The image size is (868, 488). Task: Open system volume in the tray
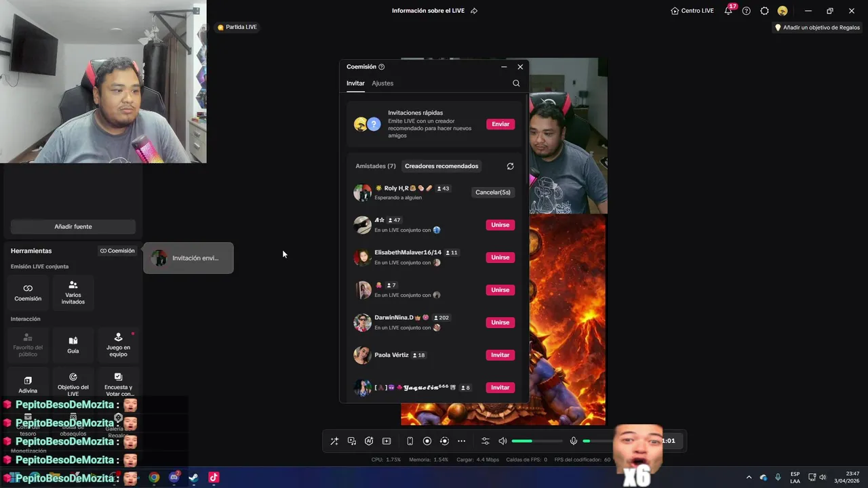(x=823, y=477)
